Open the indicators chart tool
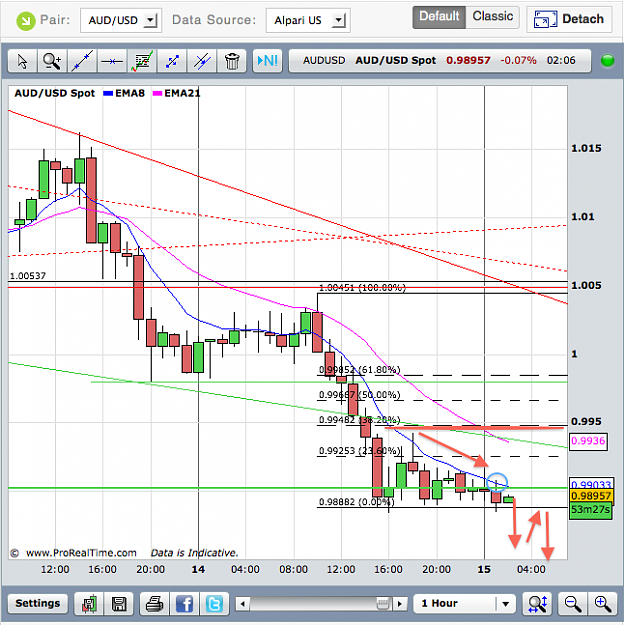This screenshot has width=625, height=625. click(142, 61)
